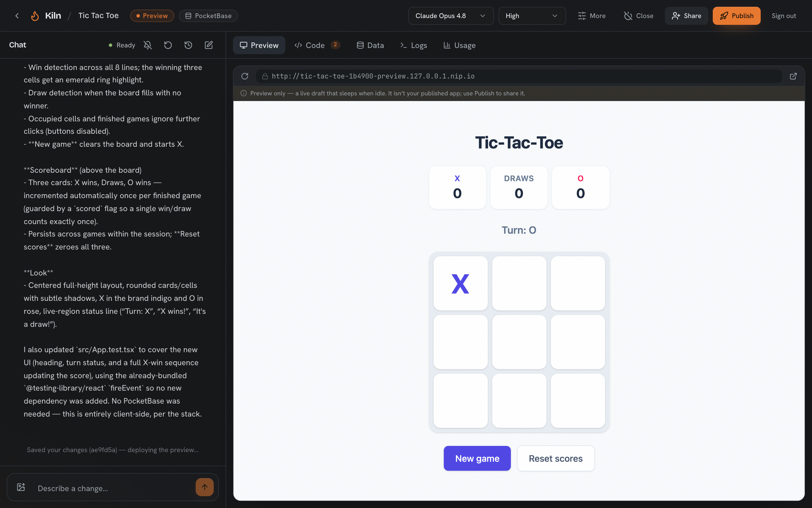Viewport: 812px width, 508px height.
Task: Click the cell containing X
Action: pos(460,283)
